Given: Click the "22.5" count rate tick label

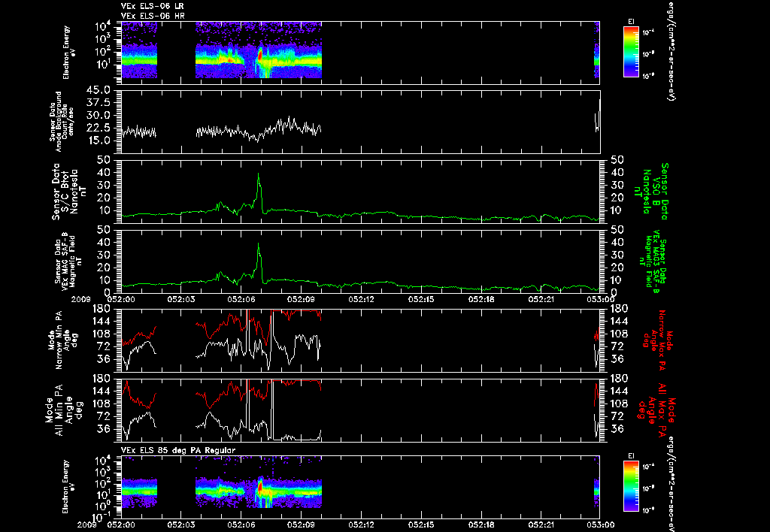Looking at the screenshot, I should [x=99, y=128].
